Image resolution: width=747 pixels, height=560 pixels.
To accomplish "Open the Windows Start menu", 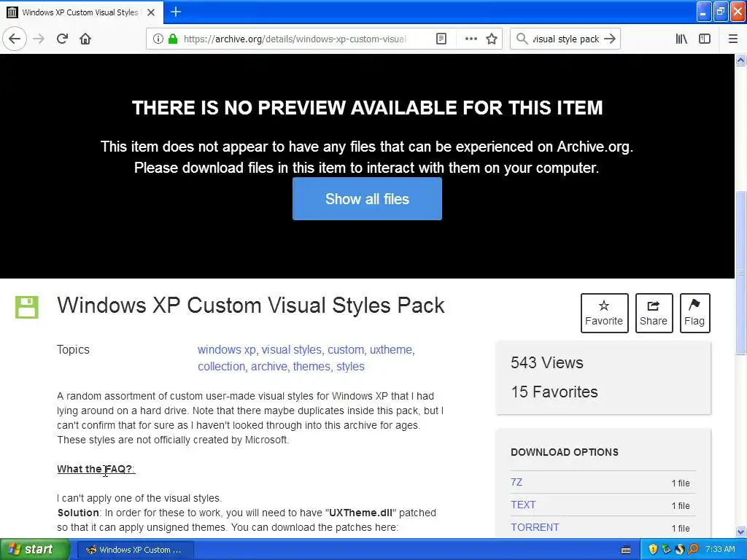I will [x=34, y=549].
